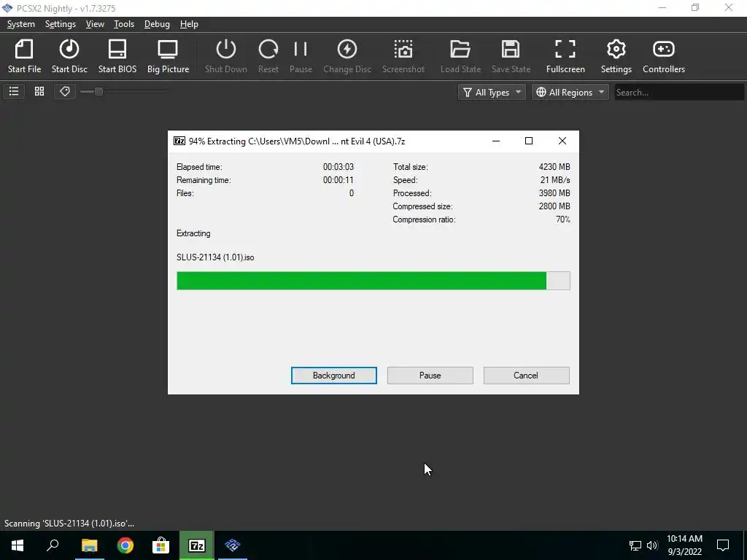Click the 7z icon in dialog title
The height and width of the screenshot is (560, 747).
(x=179, y=141)
